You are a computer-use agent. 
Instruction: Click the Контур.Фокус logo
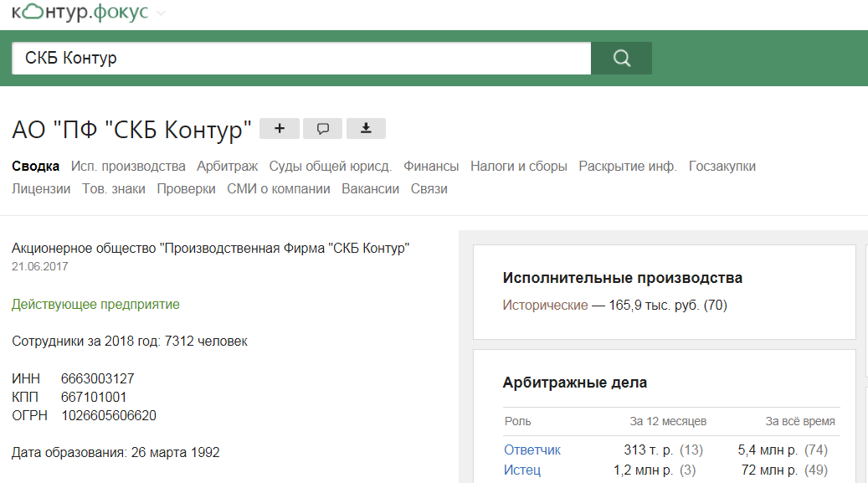point(80,12)
